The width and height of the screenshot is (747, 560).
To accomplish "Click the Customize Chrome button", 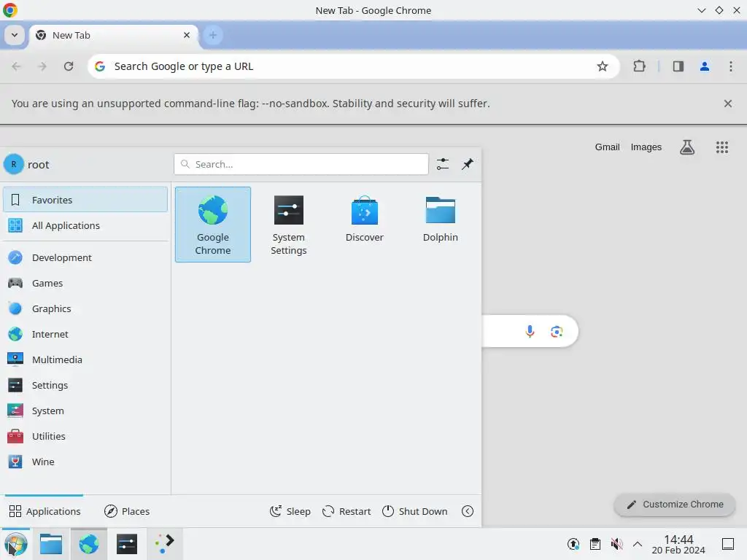I will (x=674, y=505).
